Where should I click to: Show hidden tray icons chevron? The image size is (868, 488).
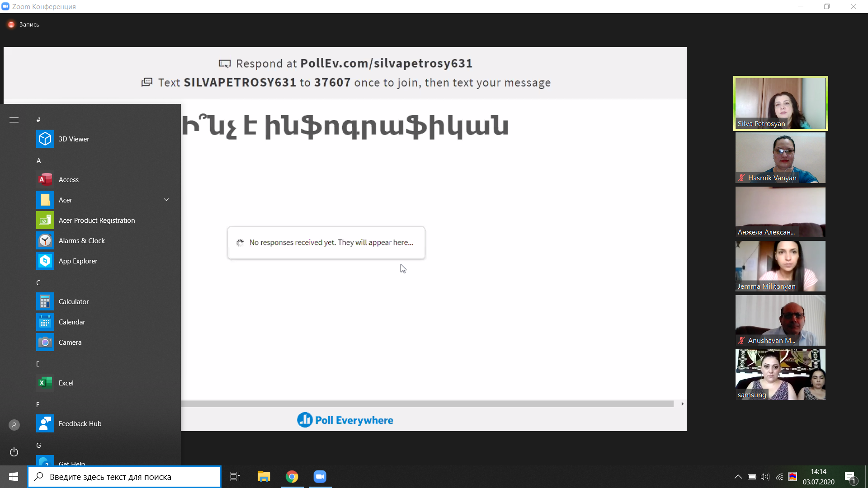click(738, 477)
